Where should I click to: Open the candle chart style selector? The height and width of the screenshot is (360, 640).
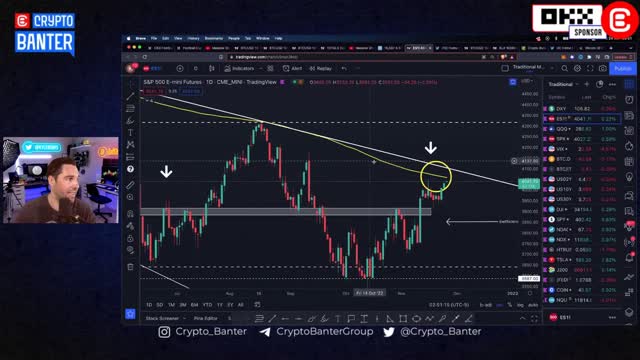click(211, 69)
